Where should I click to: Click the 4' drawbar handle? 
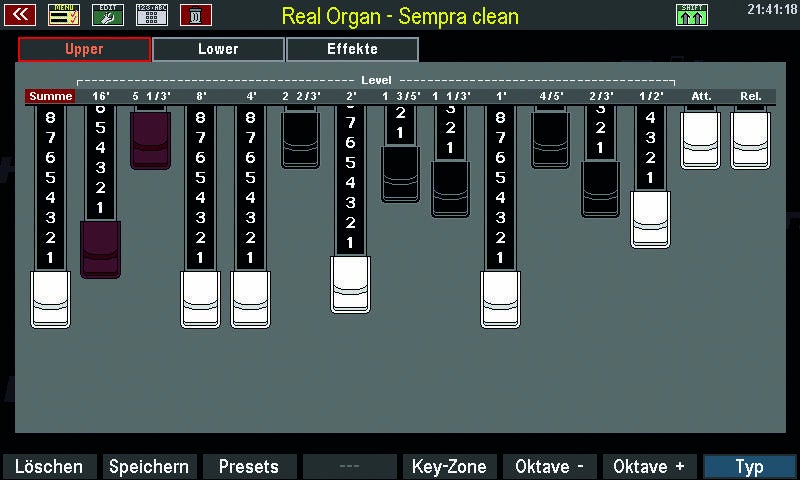pos(251,299)
